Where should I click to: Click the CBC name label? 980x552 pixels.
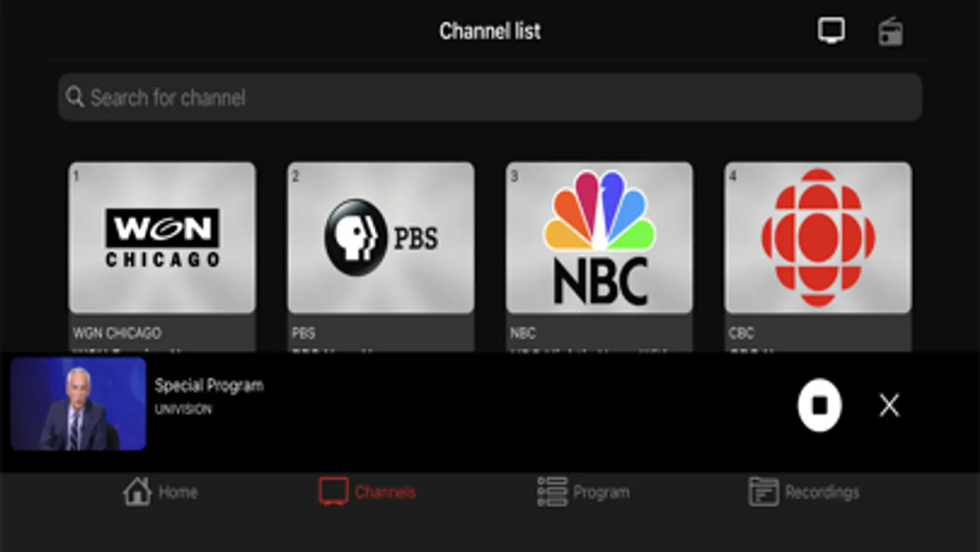tap(741, 333)
